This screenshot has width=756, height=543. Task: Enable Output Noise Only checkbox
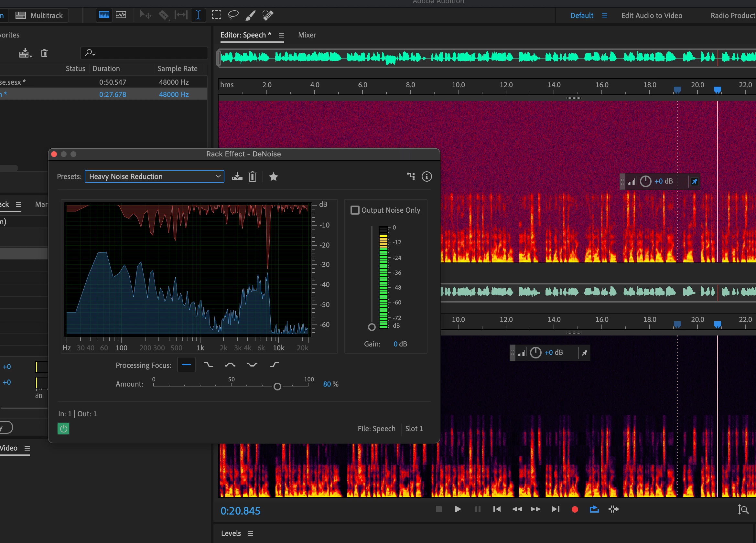point(355,210)
